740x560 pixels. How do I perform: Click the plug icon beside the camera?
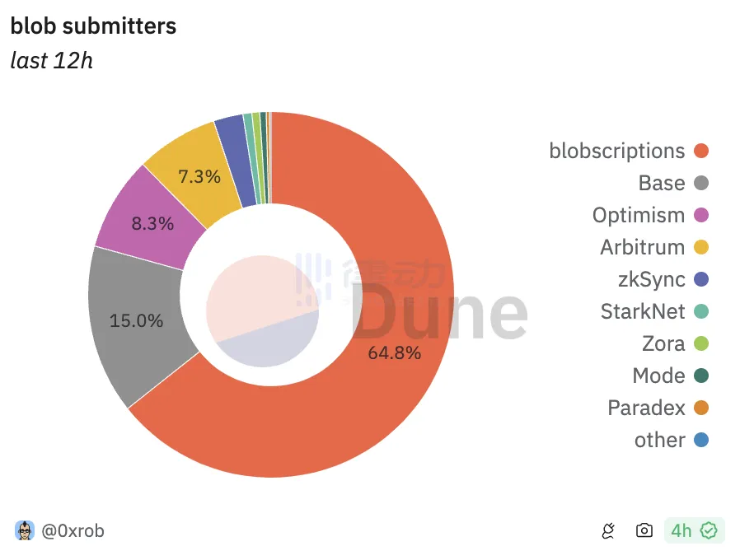[x=608, y=531]
